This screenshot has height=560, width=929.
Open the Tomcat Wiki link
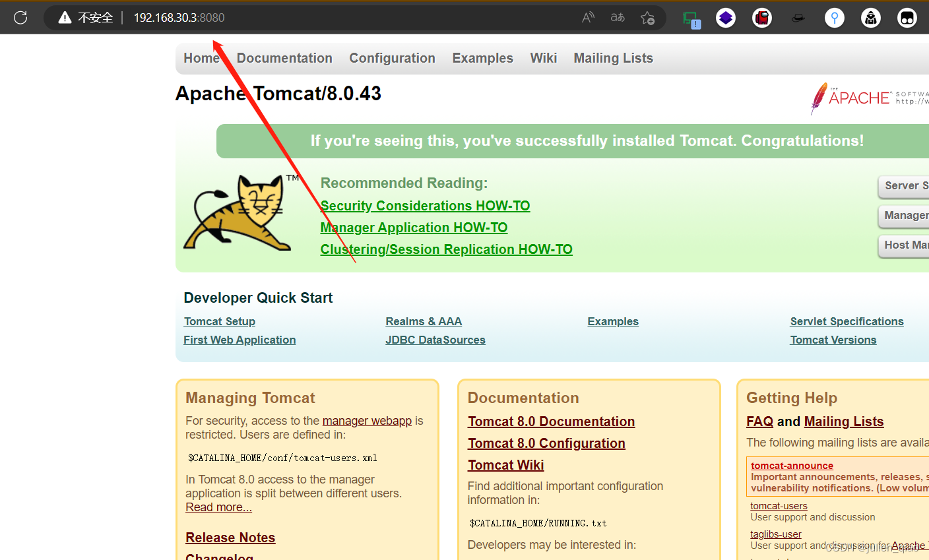pos(505,465)
